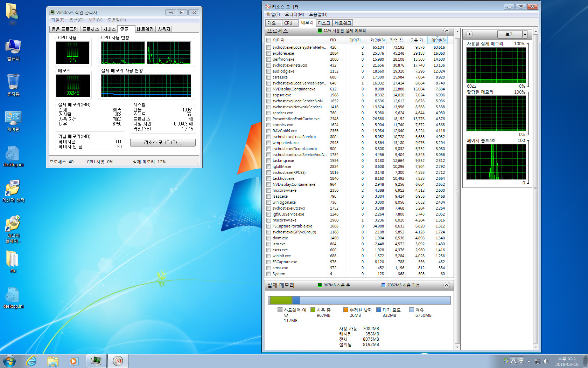The height and width of the screenshot is (368, 588).
Task: Check the dwm.exe process checkbox
Action: click(x=269, y=238)
